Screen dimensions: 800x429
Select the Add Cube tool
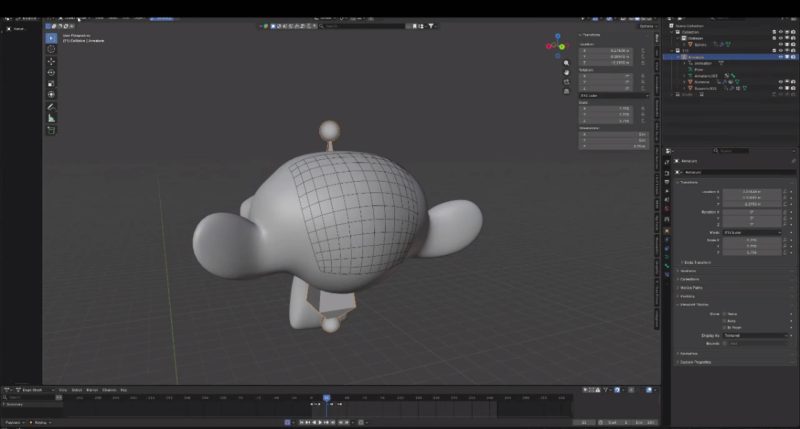click(52, 130)
